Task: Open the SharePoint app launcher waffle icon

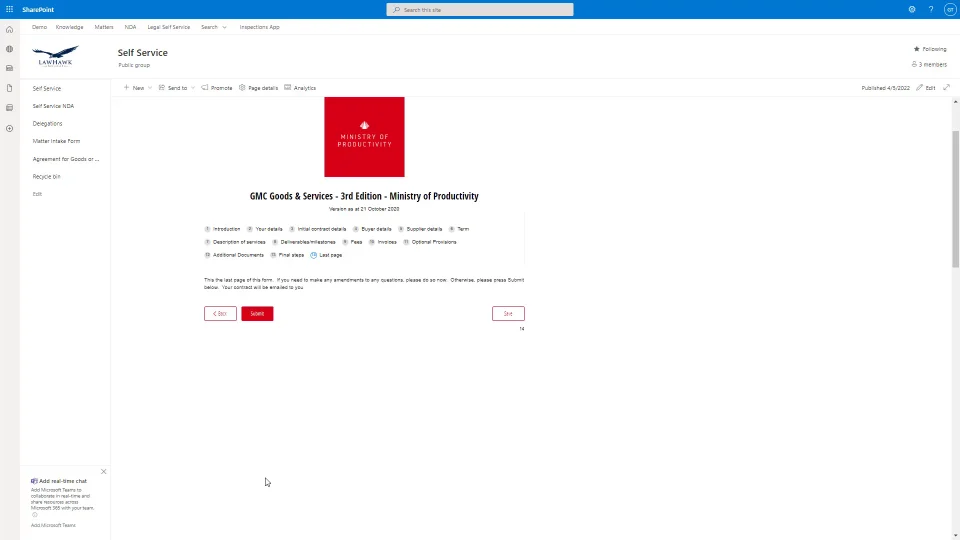Action: tap(9, 9)
